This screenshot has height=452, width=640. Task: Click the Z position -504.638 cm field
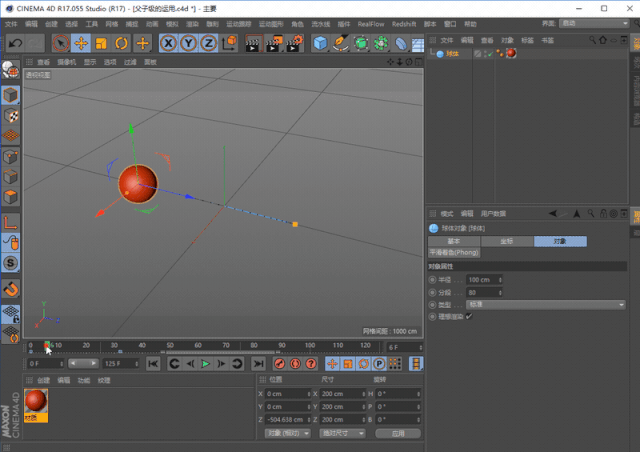click(287, 419)
